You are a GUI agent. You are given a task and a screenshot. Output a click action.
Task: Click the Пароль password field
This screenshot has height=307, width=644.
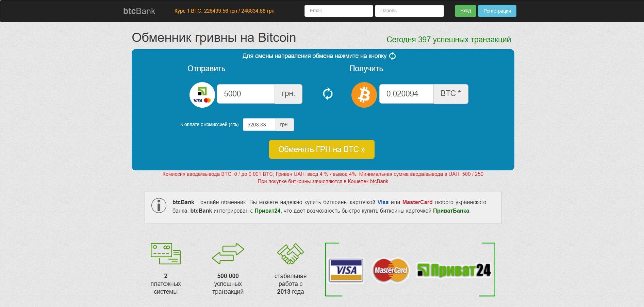coord(409,11)
